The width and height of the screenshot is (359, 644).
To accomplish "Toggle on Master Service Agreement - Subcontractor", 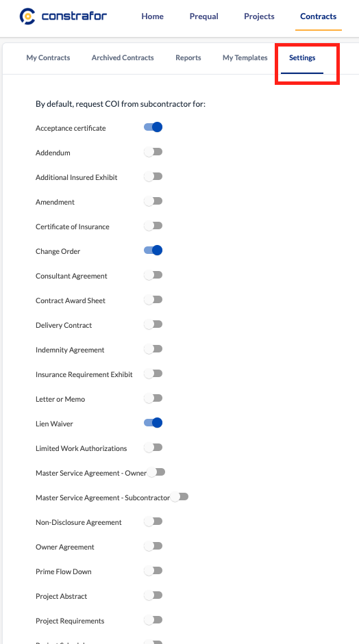I will 179,497.
